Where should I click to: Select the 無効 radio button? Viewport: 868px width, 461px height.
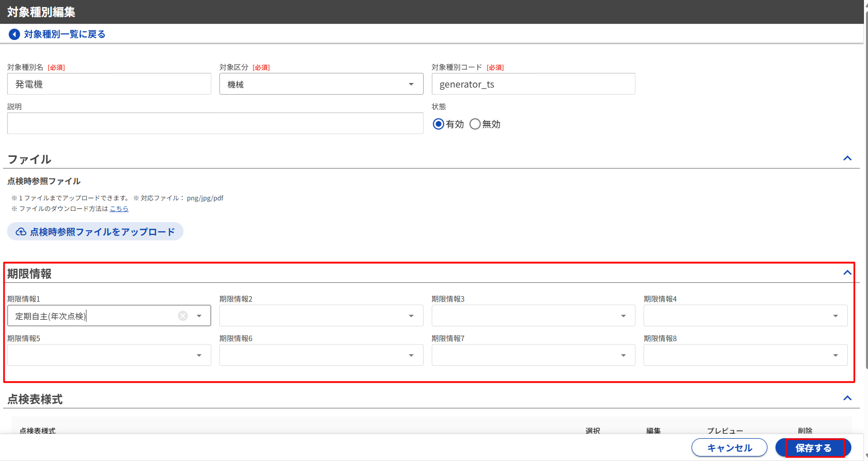[x=475, y=124]
